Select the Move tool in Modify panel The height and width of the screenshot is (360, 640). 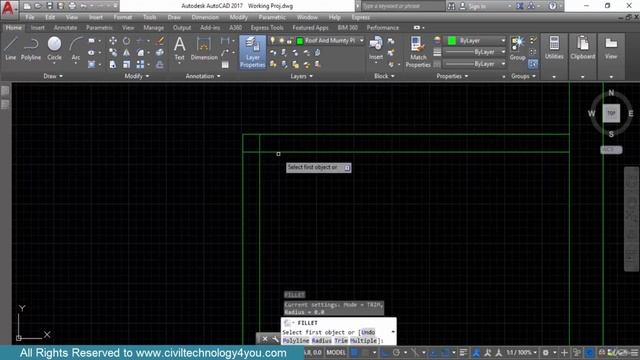point(113,41)
